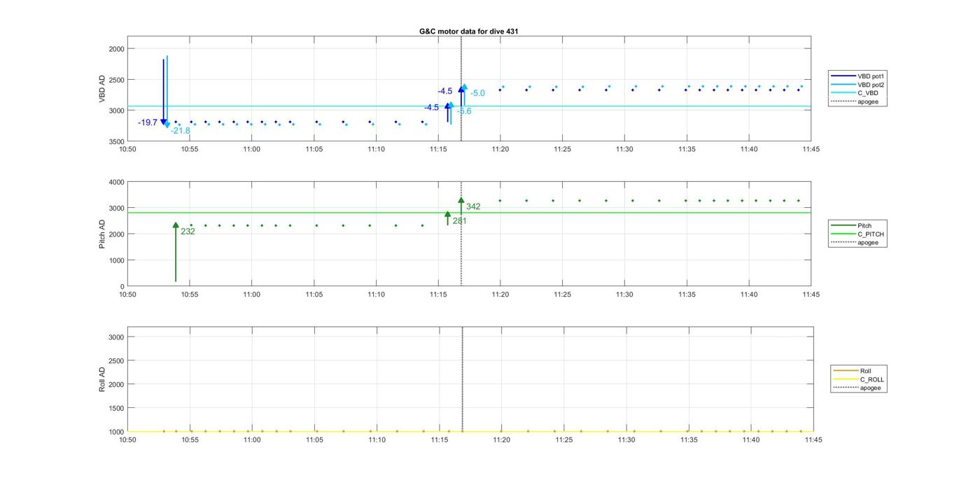Click the '3500' y-tick on VBD plot
The width and height of the screenshot is (980, 485).
point(117,141)
